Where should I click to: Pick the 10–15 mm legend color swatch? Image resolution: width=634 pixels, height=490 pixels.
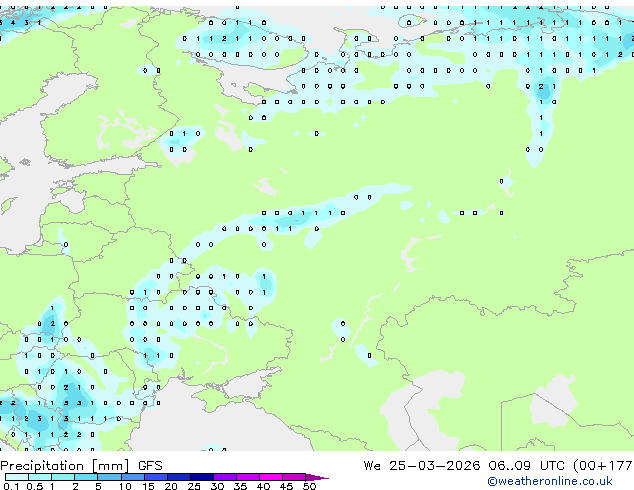(x=133, y=477)
